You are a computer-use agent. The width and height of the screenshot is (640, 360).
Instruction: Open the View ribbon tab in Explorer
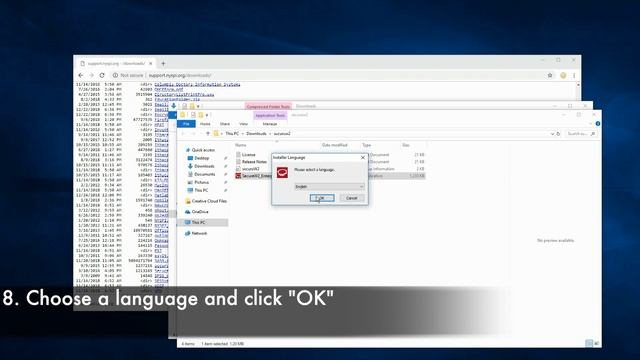[243, 124]
